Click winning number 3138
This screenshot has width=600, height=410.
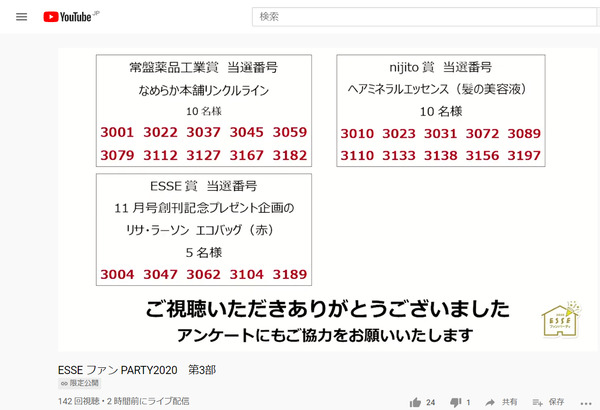tap(440, 156)
